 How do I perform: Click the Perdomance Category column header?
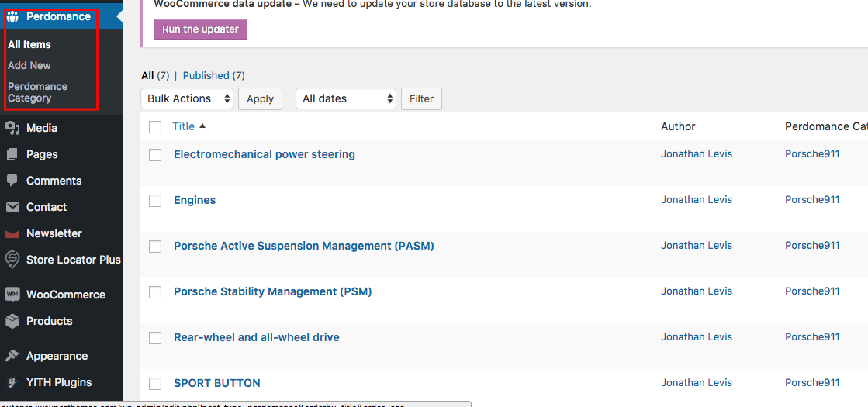tap(826, 127)
